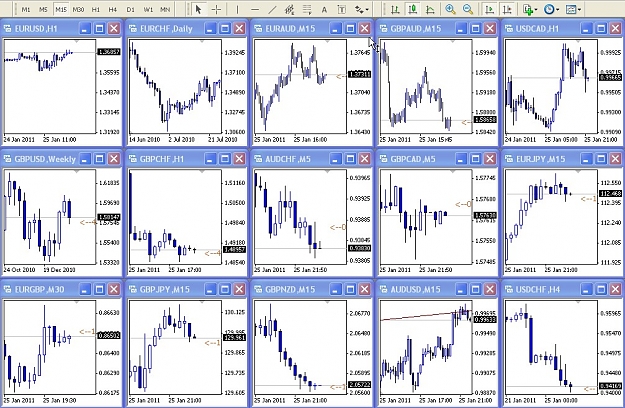Switch to the MN monthly timeframe
Screen dimensions: 625x408
(165, 9)
